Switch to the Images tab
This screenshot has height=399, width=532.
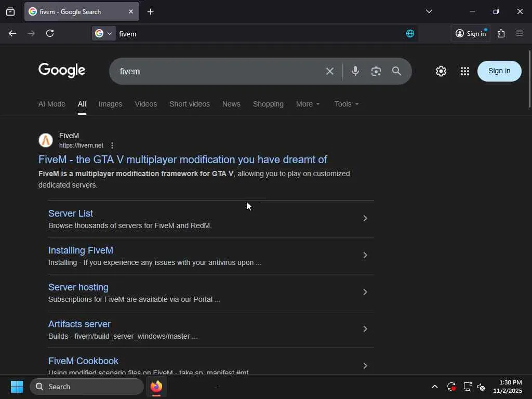[x=110, y=104]
